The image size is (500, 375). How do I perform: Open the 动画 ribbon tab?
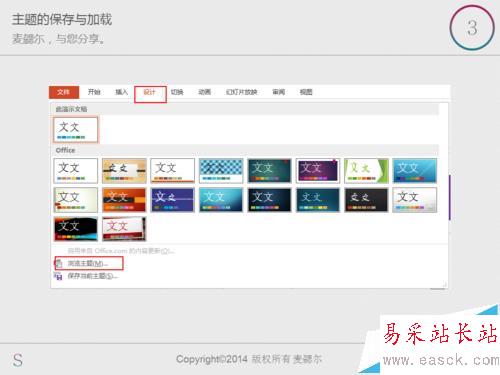204,92
